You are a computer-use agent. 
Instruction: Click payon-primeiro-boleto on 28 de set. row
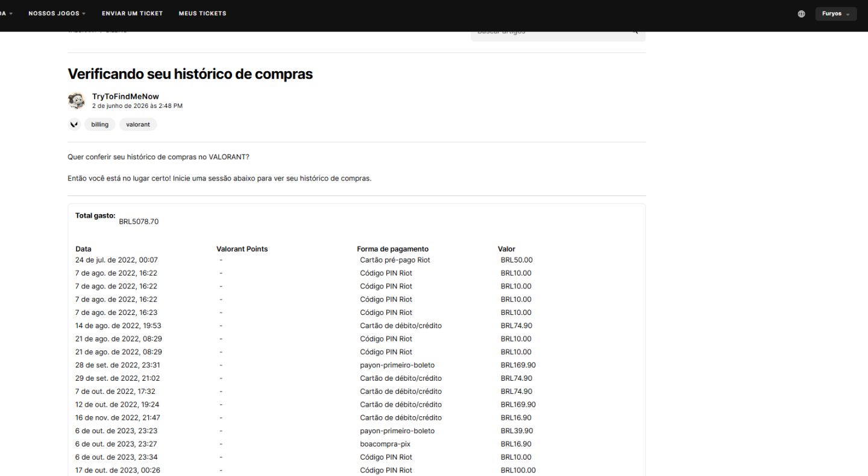pos(397,365)
